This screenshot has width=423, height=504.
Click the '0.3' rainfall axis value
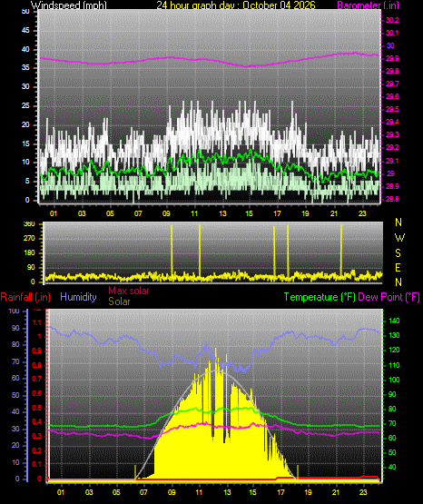coord(37,436)
